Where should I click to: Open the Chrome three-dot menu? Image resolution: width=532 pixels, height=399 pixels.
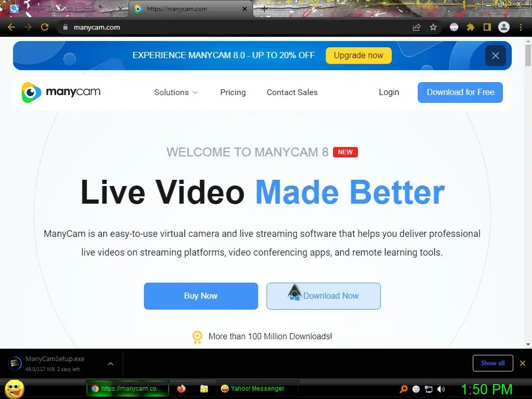521,28
